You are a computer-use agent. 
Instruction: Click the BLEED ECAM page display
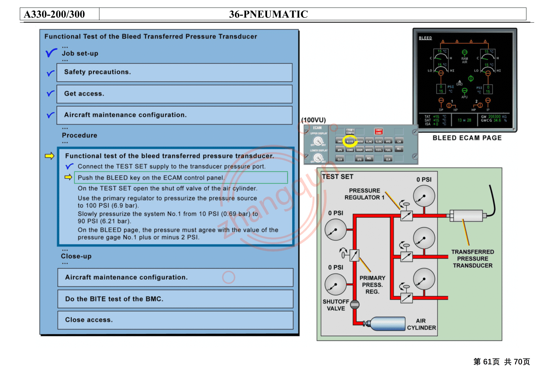465,80
